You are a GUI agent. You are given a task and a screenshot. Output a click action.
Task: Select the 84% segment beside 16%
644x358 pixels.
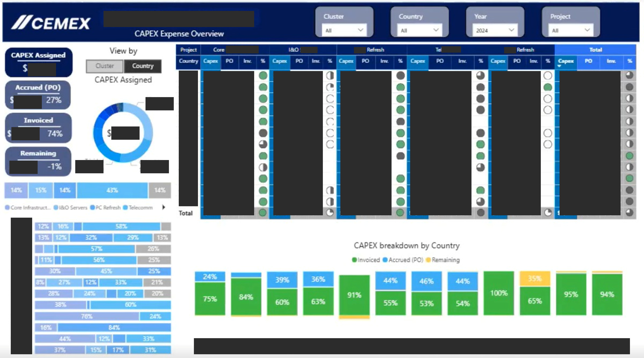click(114, 328)
